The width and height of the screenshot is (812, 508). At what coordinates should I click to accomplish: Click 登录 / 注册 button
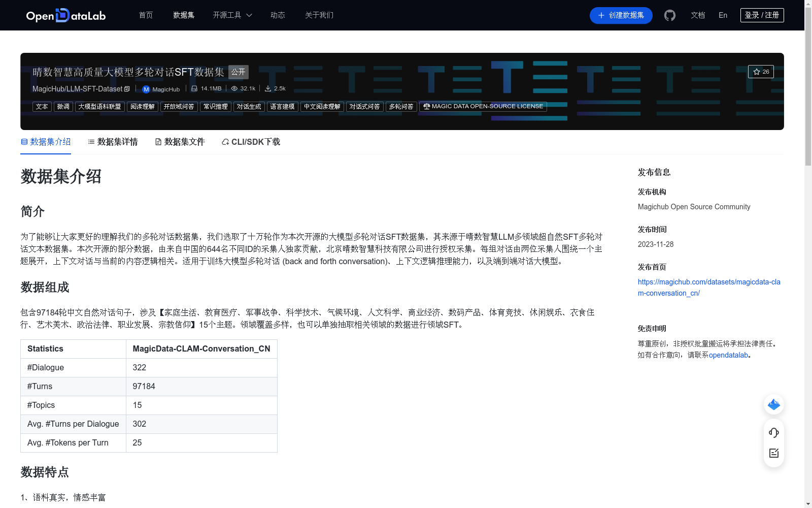pyautogui.click(x=762, y=15)
